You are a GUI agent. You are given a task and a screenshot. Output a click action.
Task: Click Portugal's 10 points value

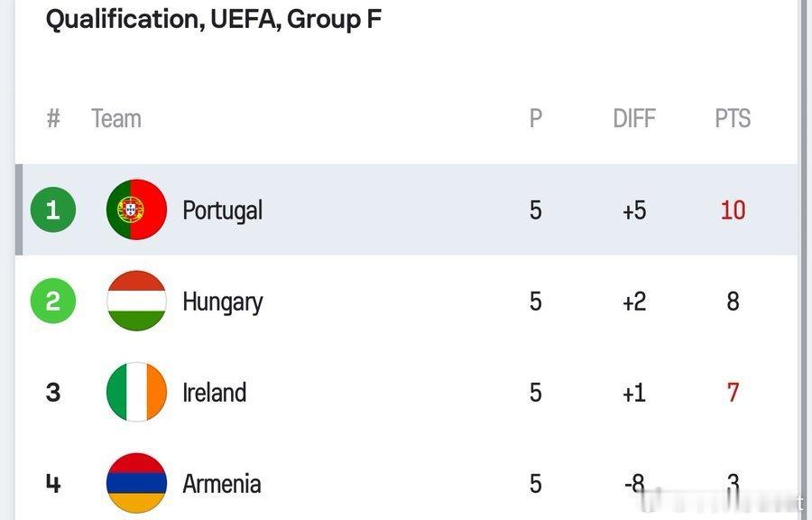coord(733,210)
